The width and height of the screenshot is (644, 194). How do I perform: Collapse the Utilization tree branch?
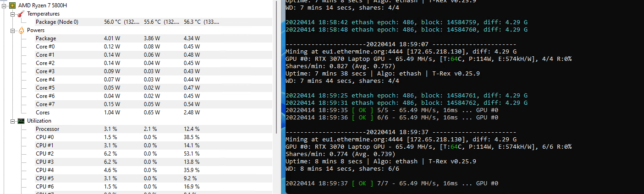pos(12,121)
